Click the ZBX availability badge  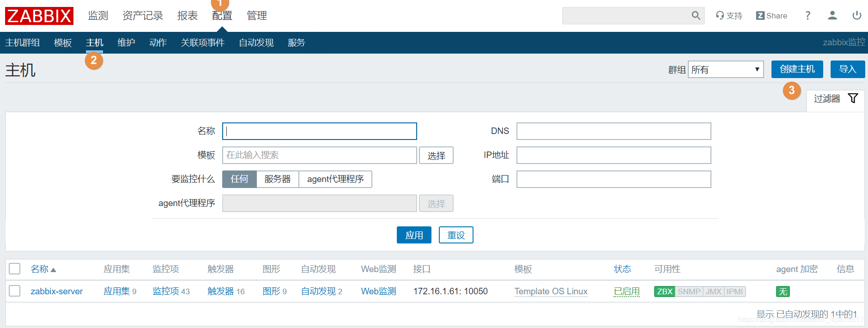coord(665,292)
